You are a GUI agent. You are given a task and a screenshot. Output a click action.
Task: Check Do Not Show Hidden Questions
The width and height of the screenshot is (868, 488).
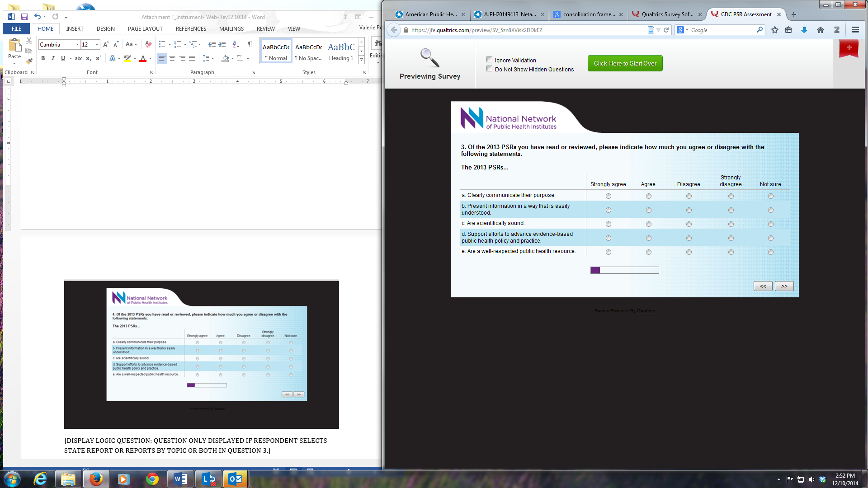(489, 69)
